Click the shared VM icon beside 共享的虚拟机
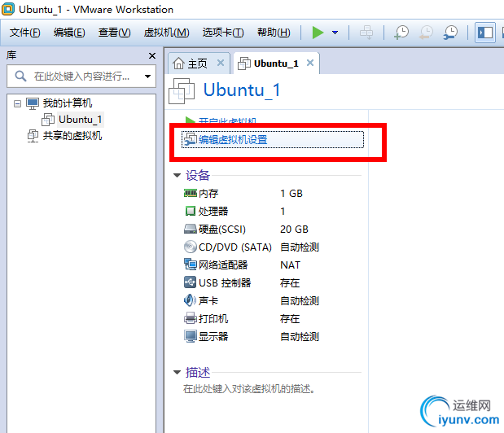This screenshot has height=433, width=504. tap(33, 136)
